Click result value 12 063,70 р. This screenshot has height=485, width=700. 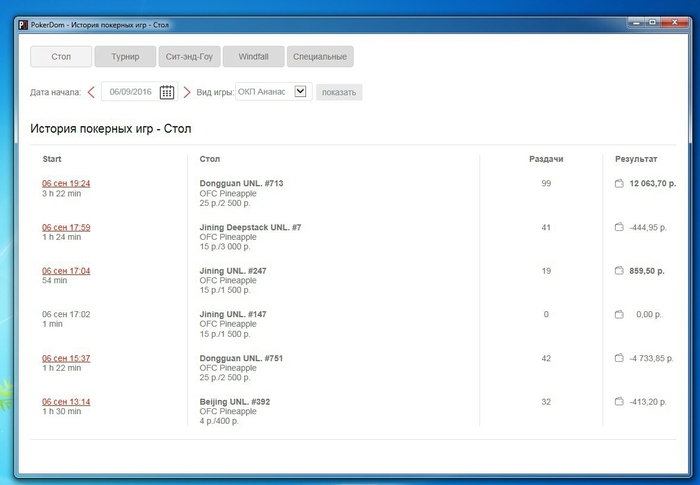pyautogui.click(x=653, y=184)
